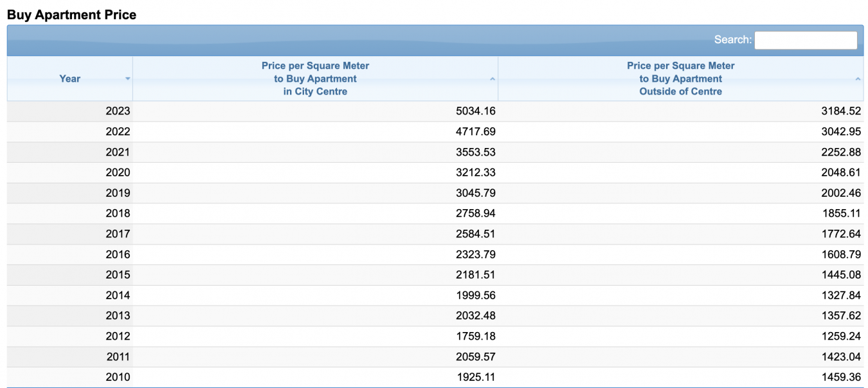Click outside centre price 3184.52
Image resolution: width=868 pixels, height=388 pixels.
[840, 111]
